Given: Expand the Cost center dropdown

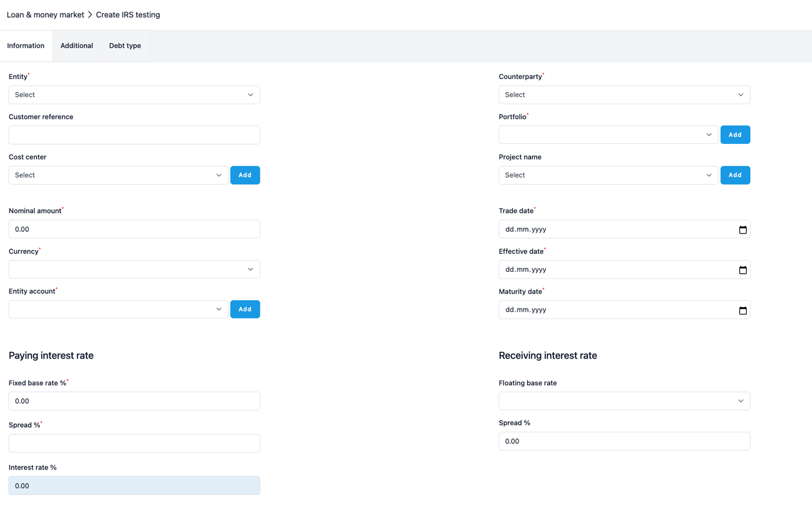Looking at the screenshot, I should (118, 175).
